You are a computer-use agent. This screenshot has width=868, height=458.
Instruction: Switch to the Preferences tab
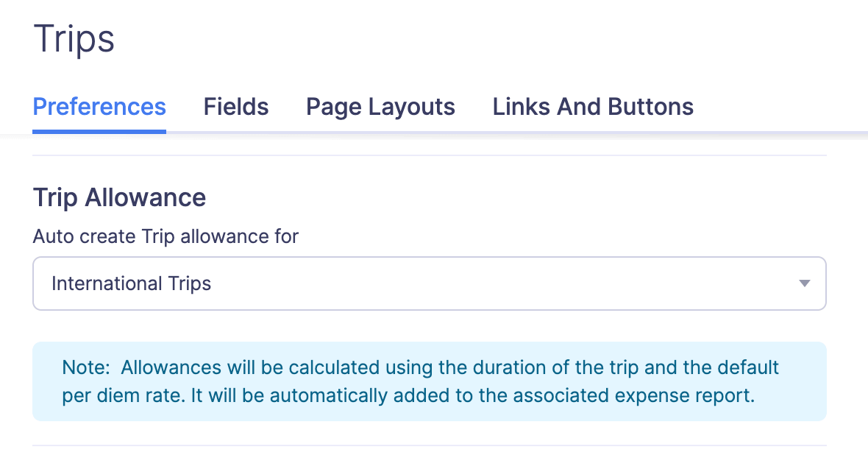tap(99, 107)
